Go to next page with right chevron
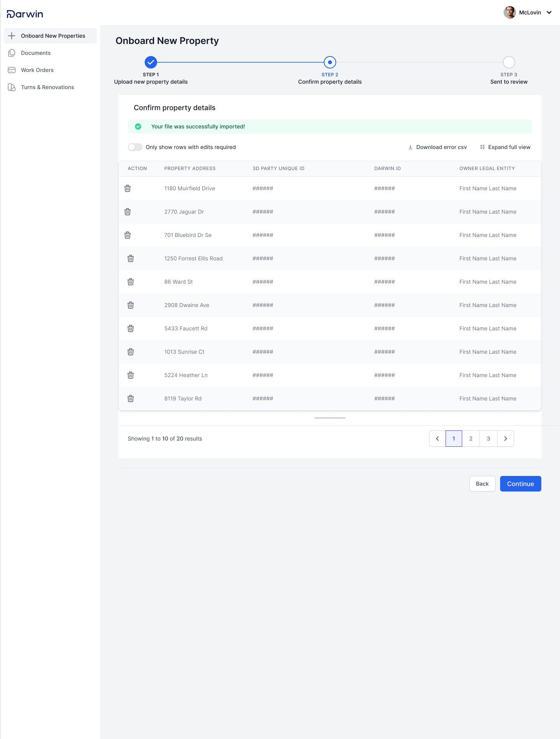 pyautogui.click(x=506, y=439)
